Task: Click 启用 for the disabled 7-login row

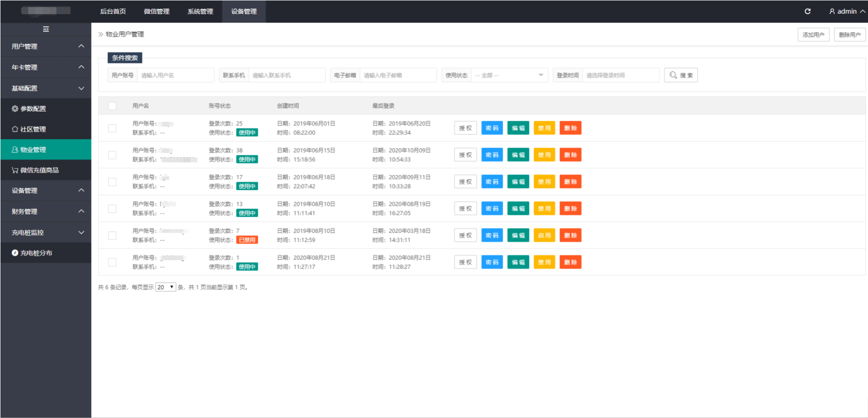Action: pyautogui.click(x=544, y=235)
